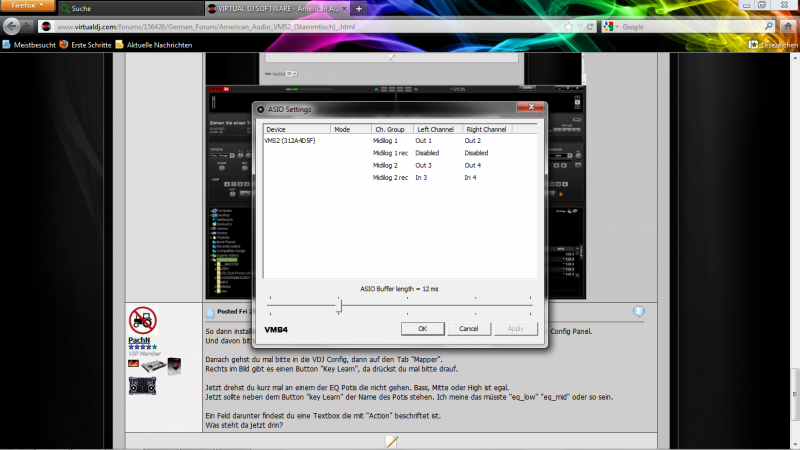Click inside the Google search box
Viewport: 800px width, 450px height.
pos(691,27)
